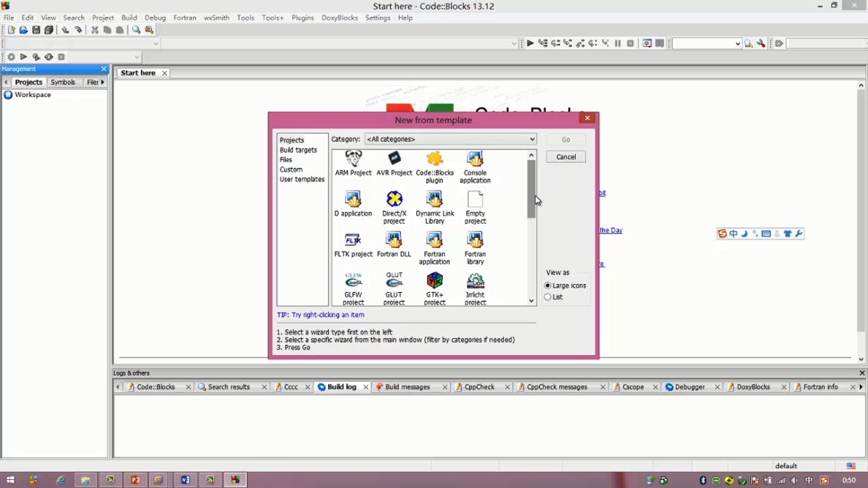Viewport: 868px width, 488px height.
Task: Select the AVR Project template
Action: [x=394, y=164]
